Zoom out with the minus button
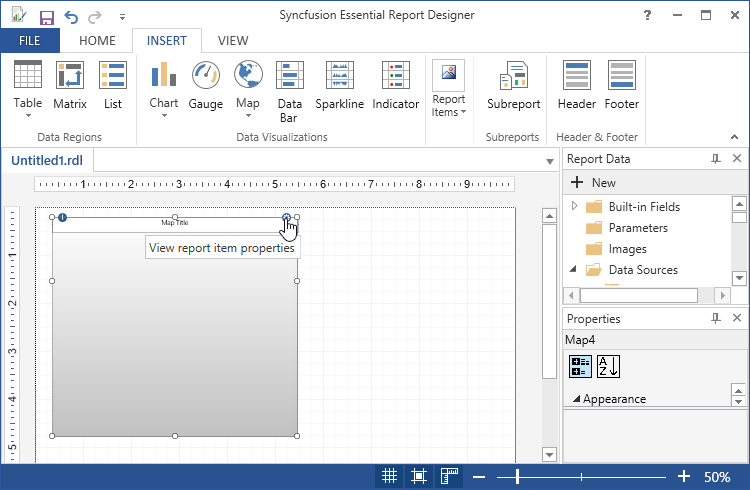Screen dimensions: 750x490 479,477
